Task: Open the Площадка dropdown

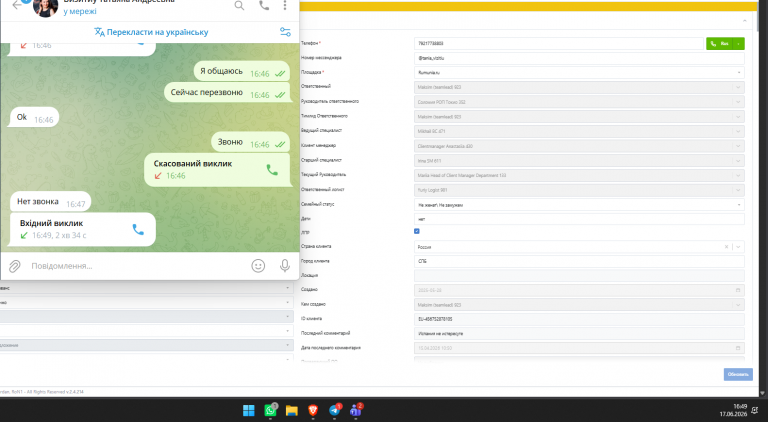Action: coord(579,72)
